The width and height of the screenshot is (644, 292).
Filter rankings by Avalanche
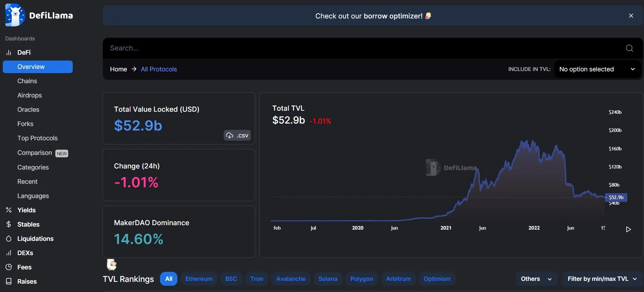(291, 279)
